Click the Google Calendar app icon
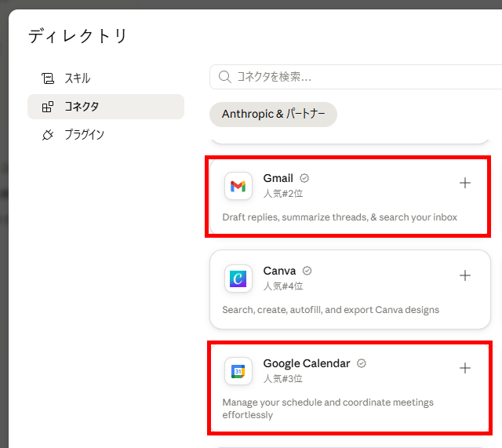Viewport: 502px width, 448px height. coord(238,371)
